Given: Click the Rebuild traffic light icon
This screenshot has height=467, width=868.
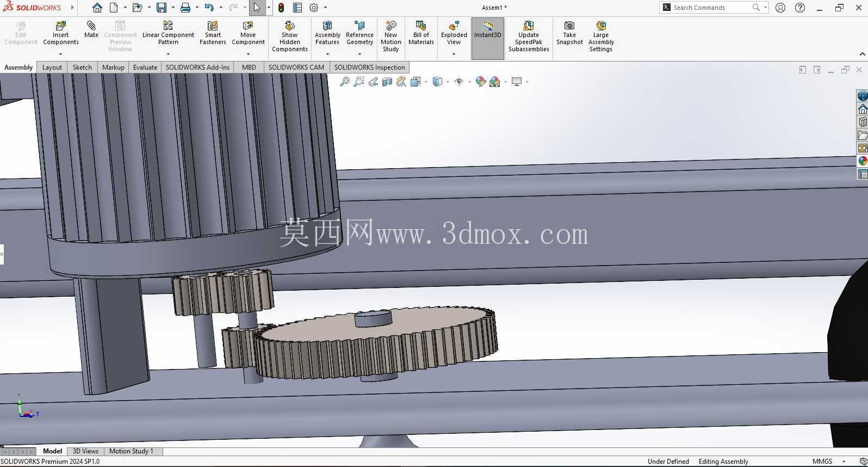Looking at the screenshot, I should [x=281, y=8].
